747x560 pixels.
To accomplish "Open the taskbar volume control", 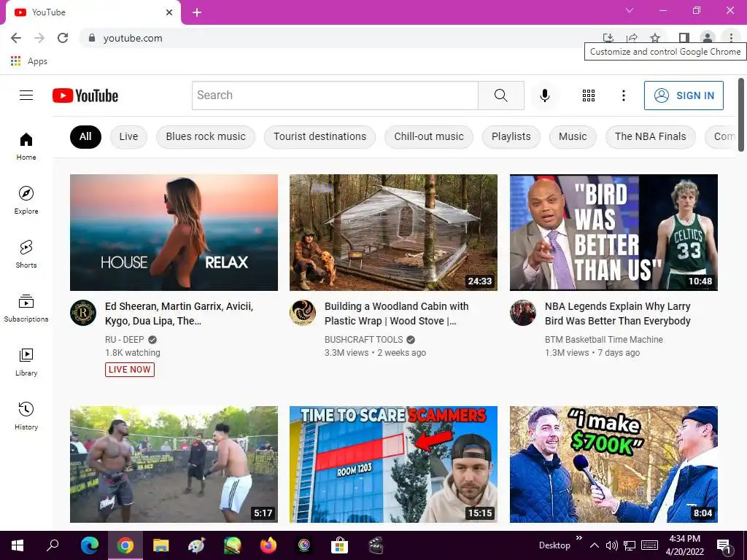I will coord(612,545).
